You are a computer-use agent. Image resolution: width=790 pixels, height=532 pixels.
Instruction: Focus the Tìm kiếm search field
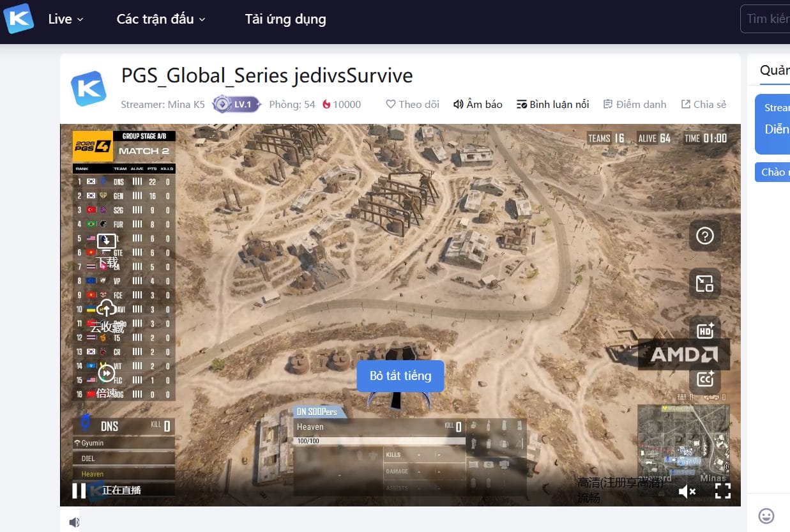click(x=765, y=19)
